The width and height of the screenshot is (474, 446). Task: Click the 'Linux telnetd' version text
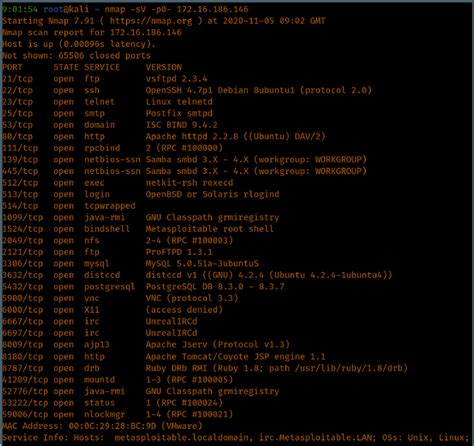[179, 102]
